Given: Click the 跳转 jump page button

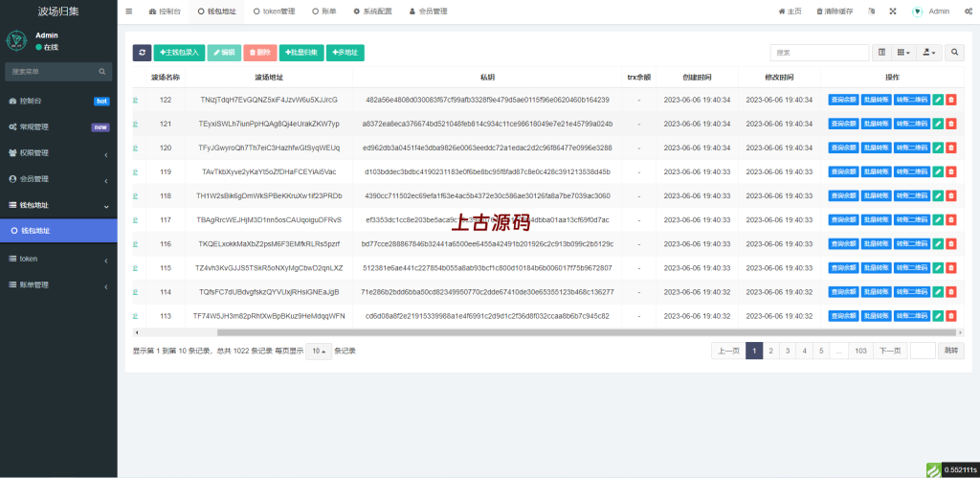Looking at the screenshot, I should pyautogui.click(x=950, y=351).
